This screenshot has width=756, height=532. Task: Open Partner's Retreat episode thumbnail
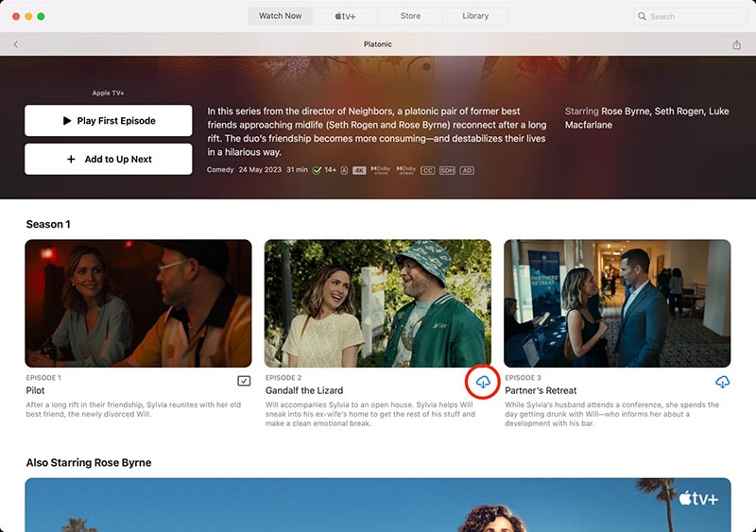pyautogui.click(x=617, y=303)
